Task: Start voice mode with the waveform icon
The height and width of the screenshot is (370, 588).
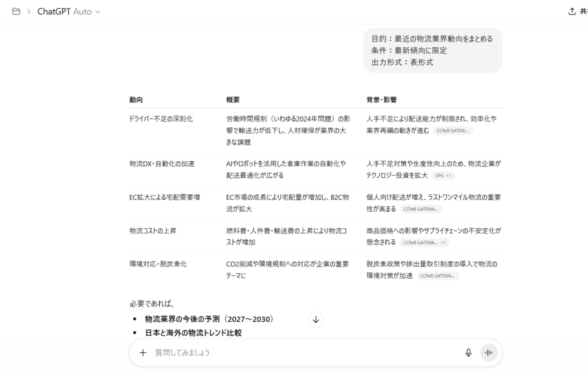Action: click(x=489, y=353)
